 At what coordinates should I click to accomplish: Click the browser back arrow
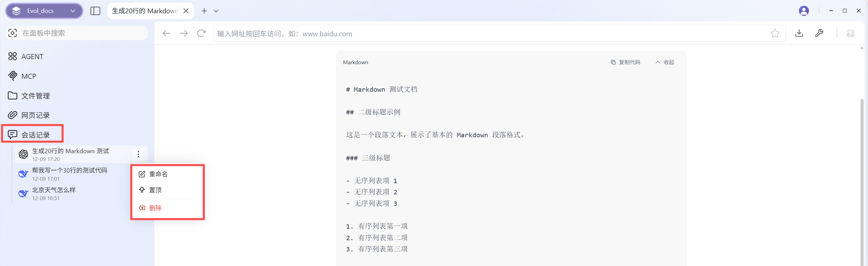click(x=166, y=33)
